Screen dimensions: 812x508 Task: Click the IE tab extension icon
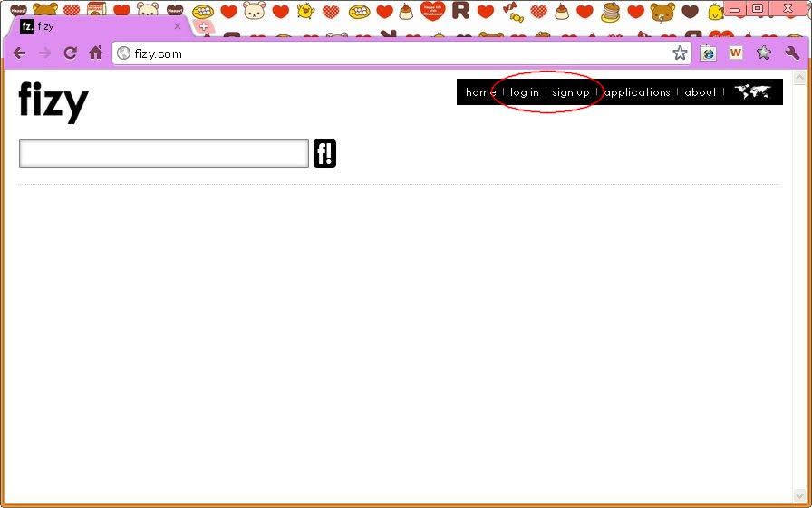tap(709, 53)
